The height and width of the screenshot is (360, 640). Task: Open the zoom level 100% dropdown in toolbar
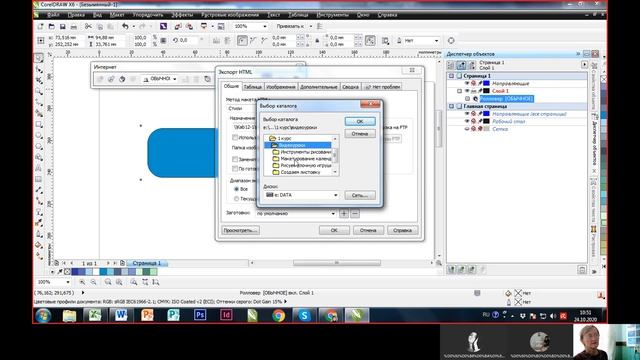[265, 27]
